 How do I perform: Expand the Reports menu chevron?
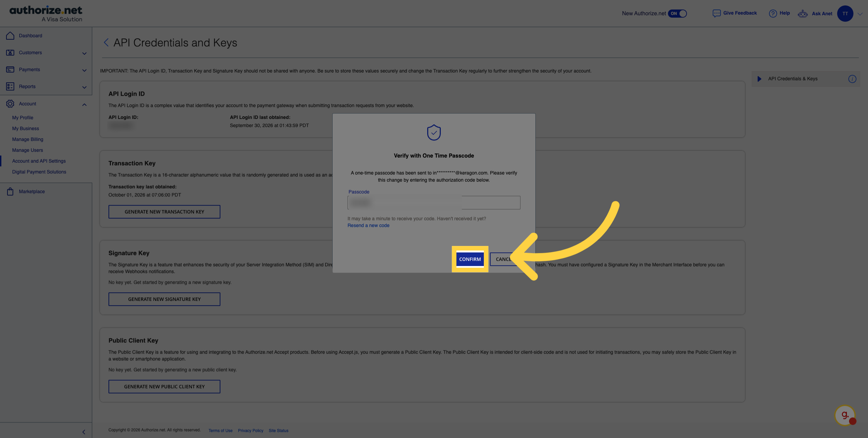coord(84,87)
